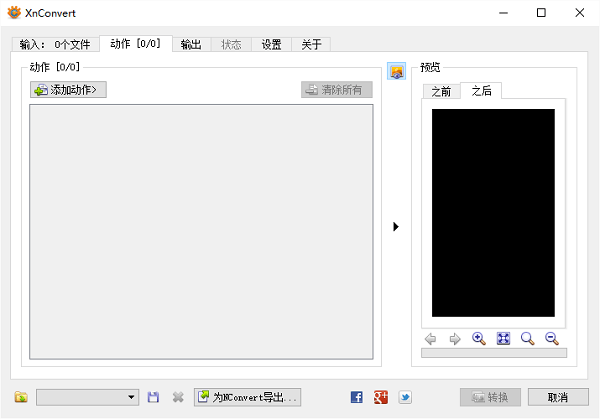Screen dimensions: 600x419
Task: Click 为NConvert导出... button
Action: click(x=247, y=397)
